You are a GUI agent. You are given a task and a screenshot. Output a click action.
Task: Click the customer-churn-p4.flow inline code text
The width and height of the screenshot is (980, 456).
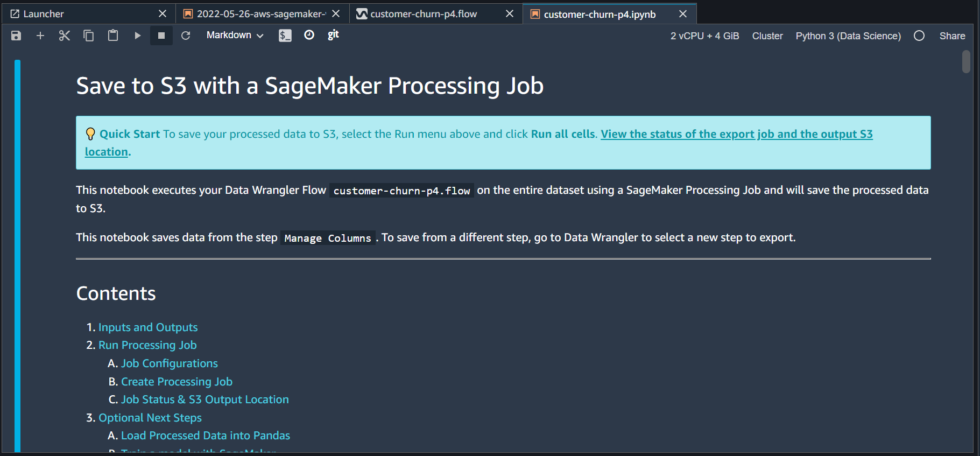pos(401,191)
